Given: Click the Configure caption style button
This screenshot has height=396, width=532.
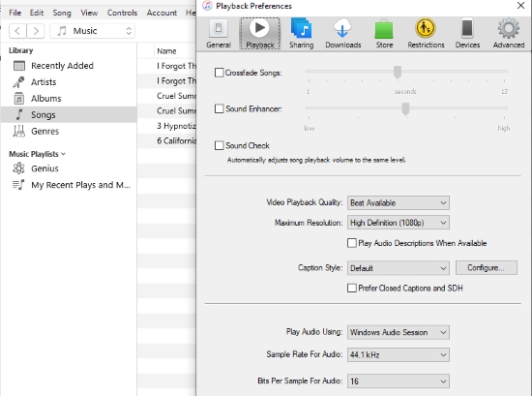Looking at the screenshot, I should click(487, 267).
